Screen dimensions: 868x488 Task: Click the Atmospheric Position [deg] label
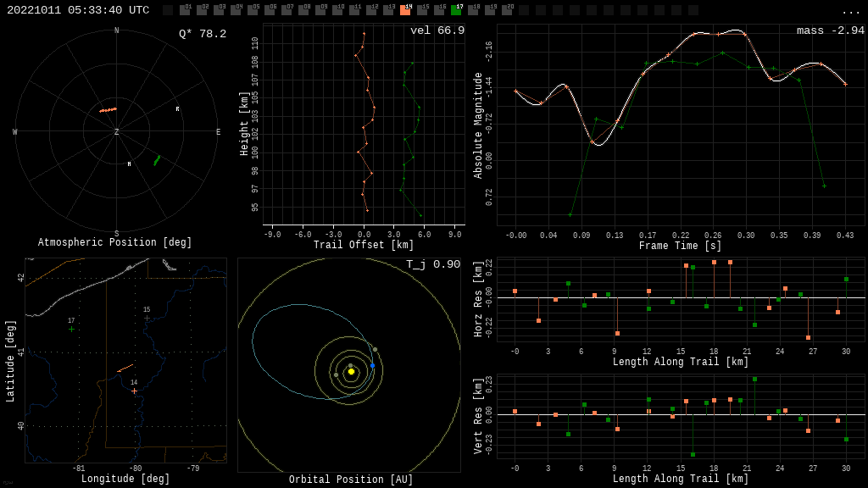tap(114, 242)
